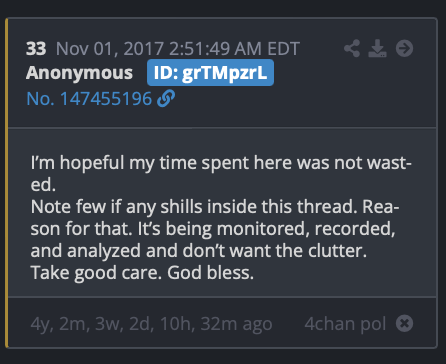Click the line "son for that. It's being monitored"
The width and height of the screenshot is (446, 364).
click(x=213, y=229)
